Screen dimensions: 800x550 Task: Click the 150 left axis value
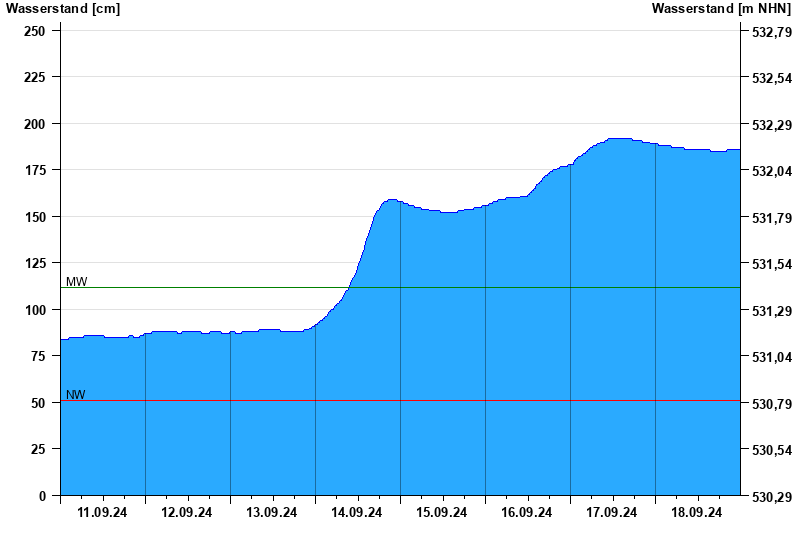pos(34,217)
